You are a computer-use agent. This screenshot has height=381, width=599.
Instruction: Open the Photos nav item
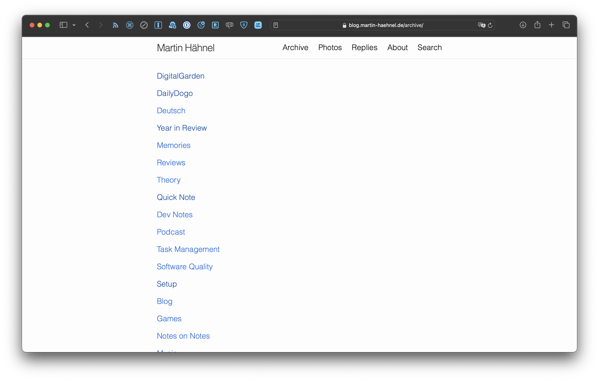(330, 47)
